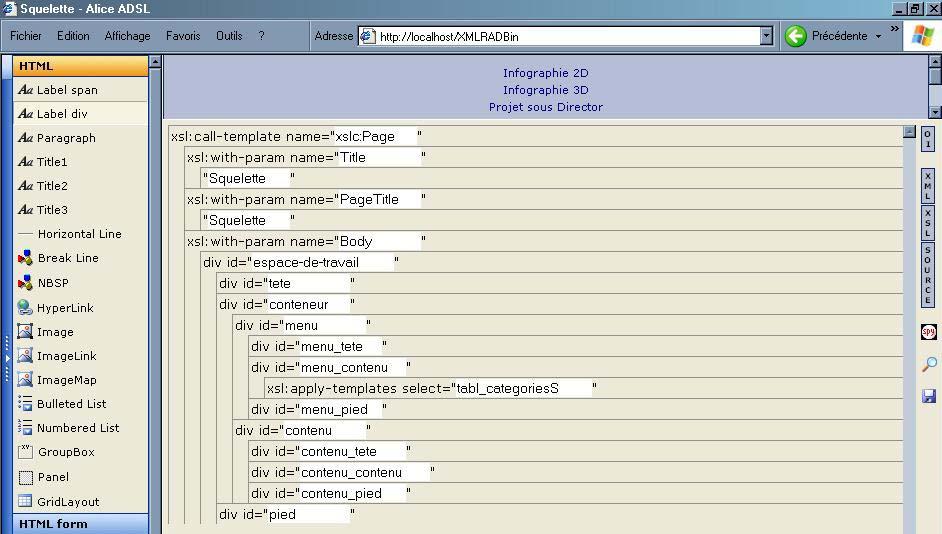Viewport: 942px width, 534px height.
Task: Click the Précédente back button
Action: click(x=828, y=36)
